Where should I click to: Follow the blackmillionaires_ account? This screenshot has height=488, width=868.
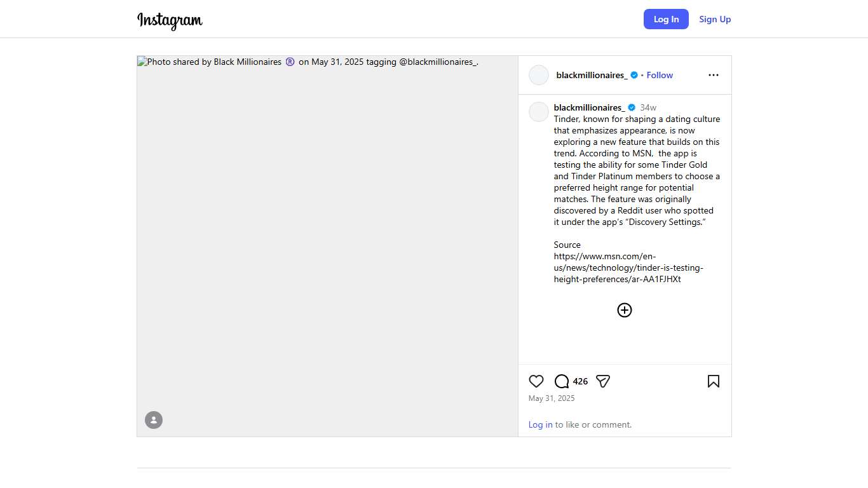click(x=660, y=75)
